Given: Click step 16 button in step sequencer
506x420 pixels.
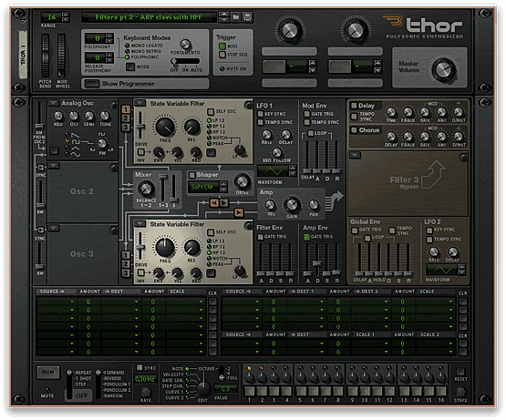Looking at the screenshot, I should tap(441, 391).
